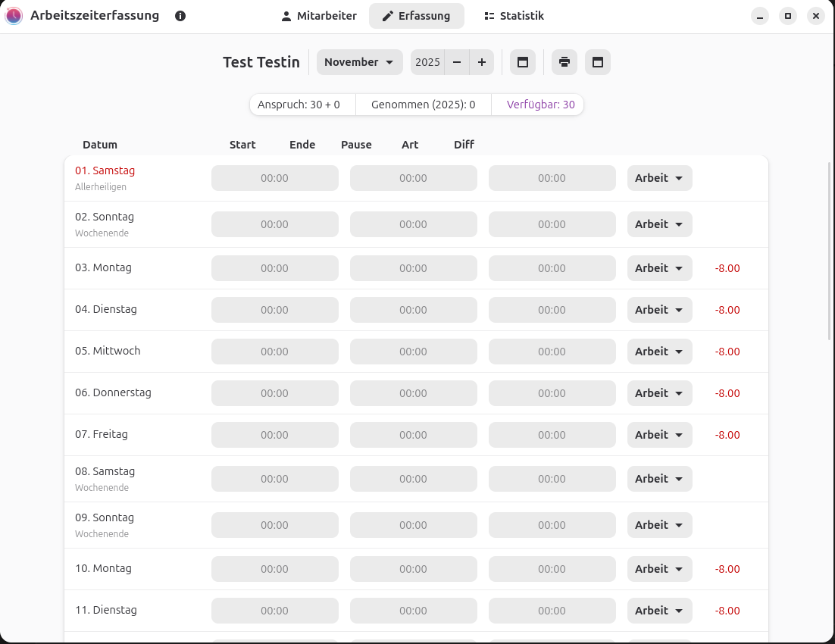Click the year field showing 2025
The width and height of the screenshot is (835, 644).
pos(427,62)
